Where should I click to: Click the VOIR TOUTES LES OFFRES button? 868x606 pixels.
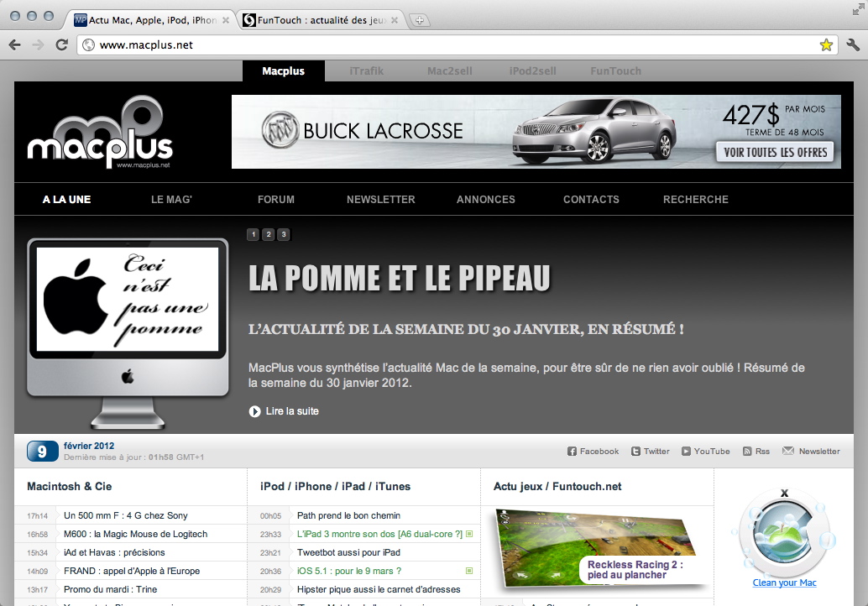(x=775, y=152)
